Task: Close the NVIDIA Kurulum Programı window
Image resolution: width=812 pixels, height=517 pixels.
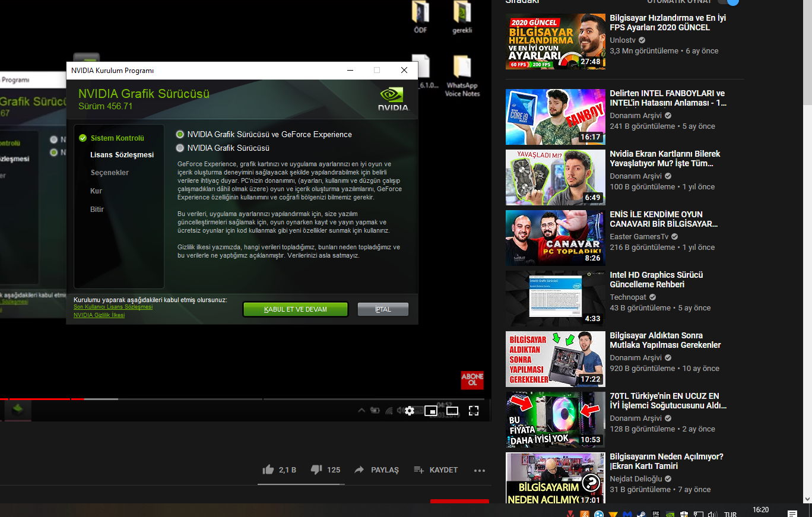Action: coord(404,70)
